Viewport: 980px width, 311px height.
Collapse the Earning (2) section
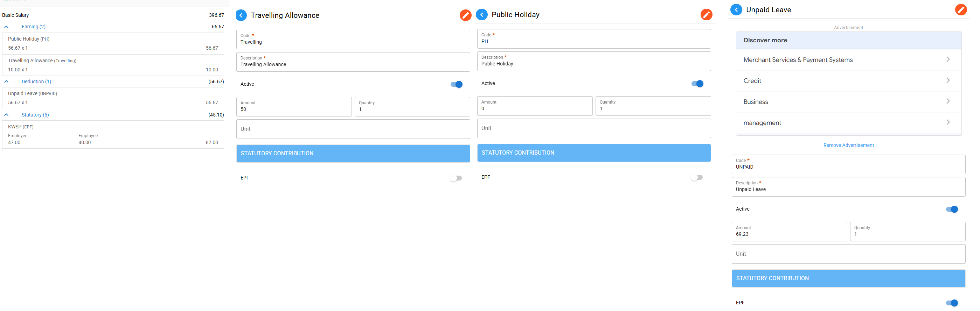pyautogui.click(x=6, y=27)
